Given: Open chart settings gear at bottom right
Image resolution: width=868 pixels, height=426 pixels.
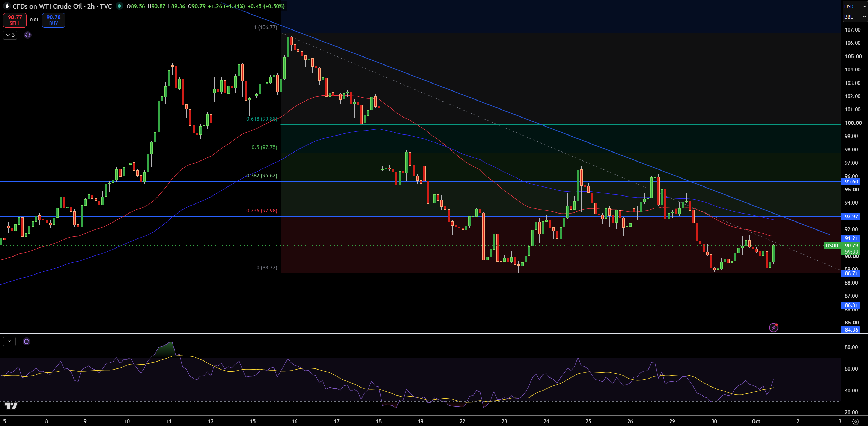Looking at the screenshot, I should (856, 421).
